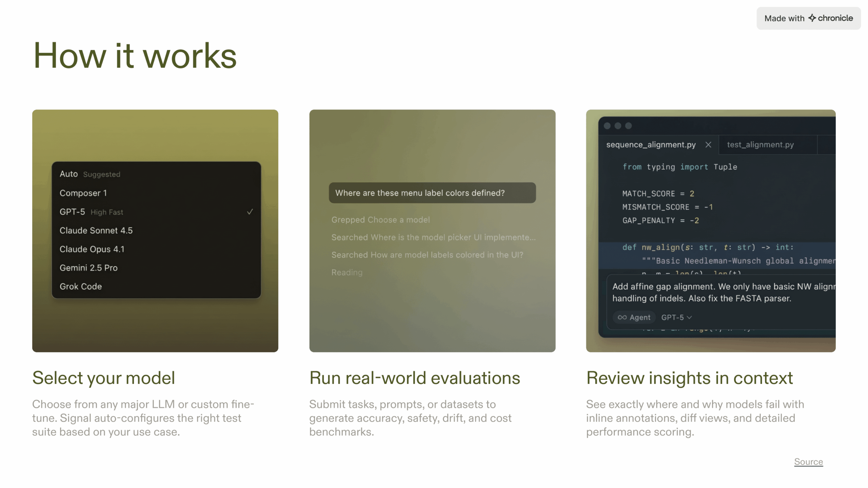Screen dimensions: 868x488
Task: Click the yellow traffic light dot
Action: (618, 126)
